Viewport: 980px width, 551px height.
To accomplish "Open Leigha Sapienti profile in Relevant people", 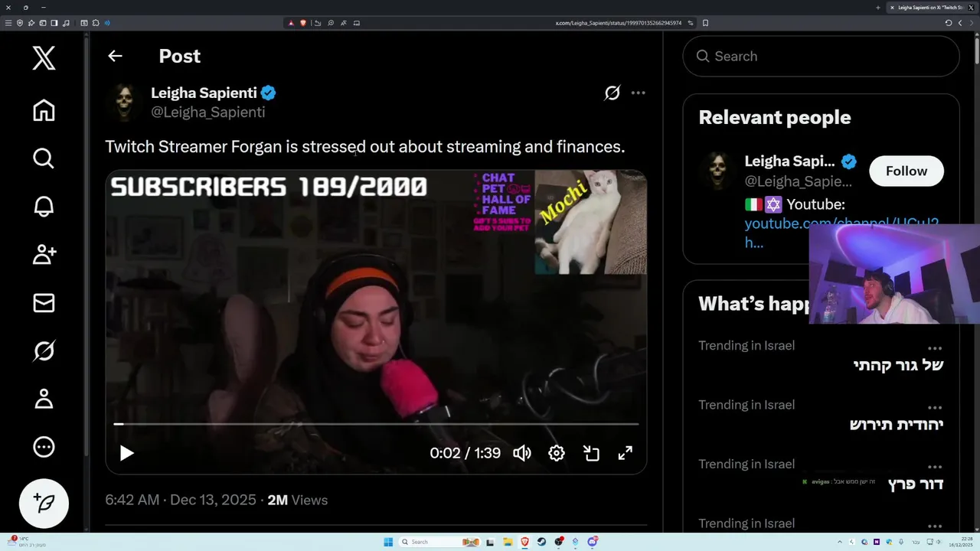I will 789,161.
